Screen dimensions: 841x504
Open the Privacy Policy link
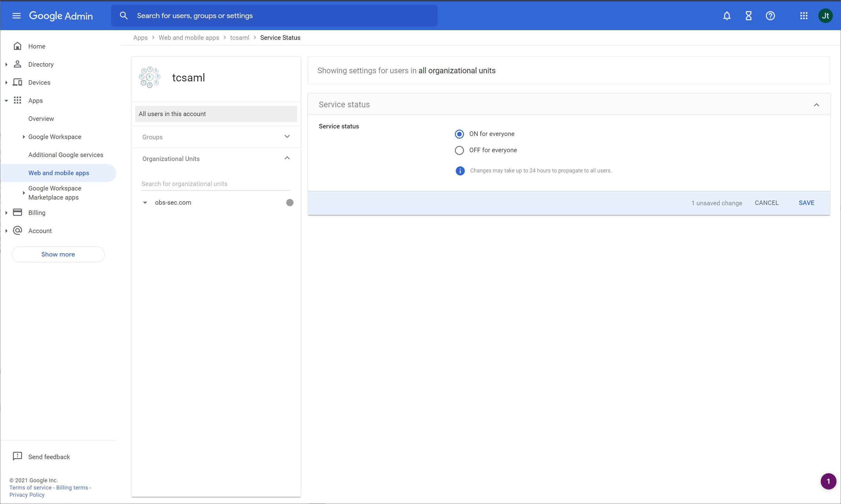click(x=27, y=495)
